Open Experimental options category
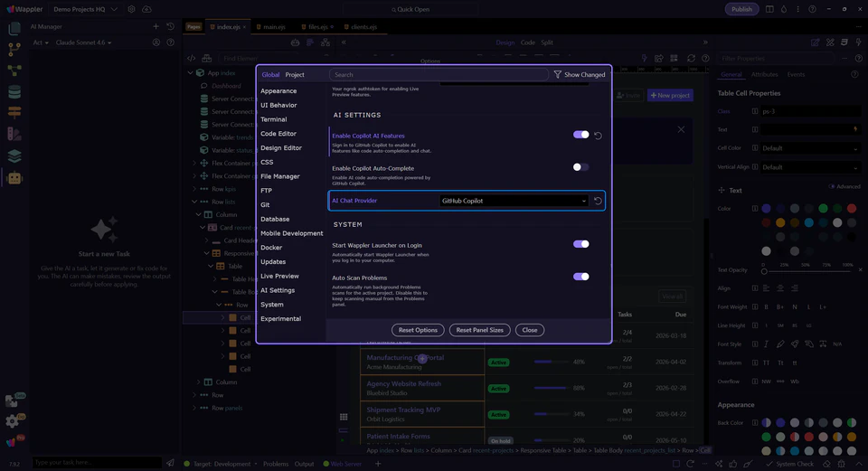Viewport: 868px width, 471px height. pyautogui.click(x=280, y=319)
